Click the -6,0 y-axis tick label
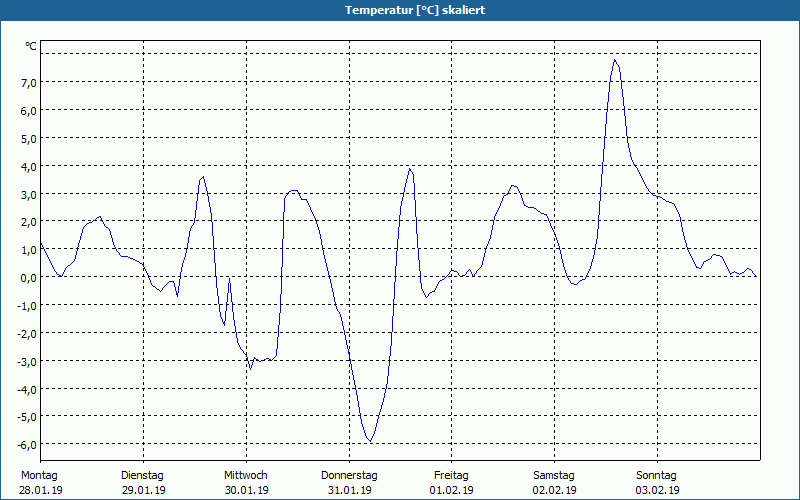Viewport: 800px width, 500px height. 26,444
